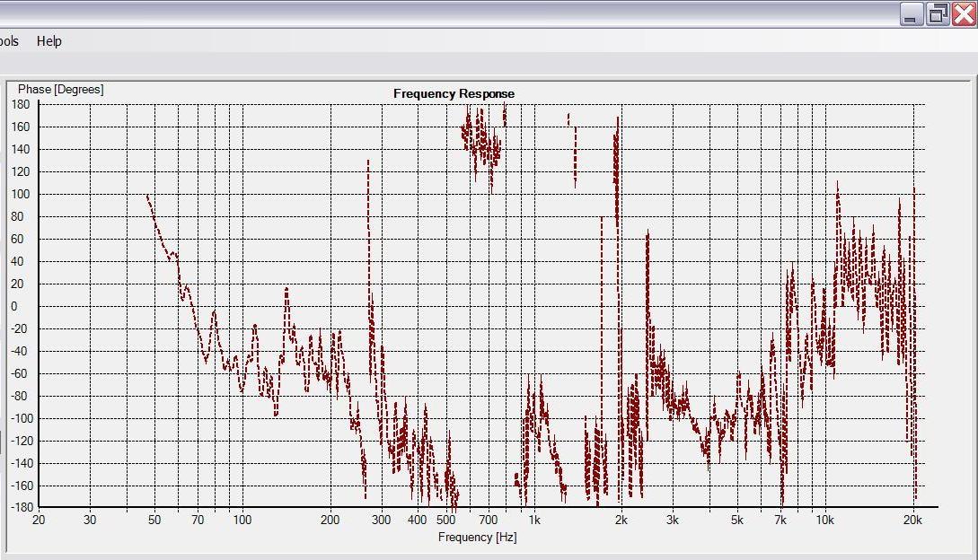Click the 700 frequency axis tick label

489,520
